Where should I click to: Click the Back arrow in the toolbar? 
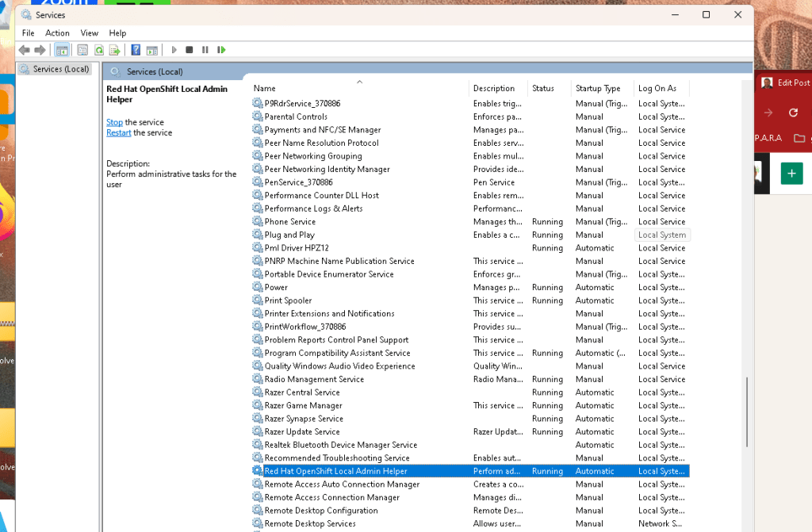click(x=24, y=50)
